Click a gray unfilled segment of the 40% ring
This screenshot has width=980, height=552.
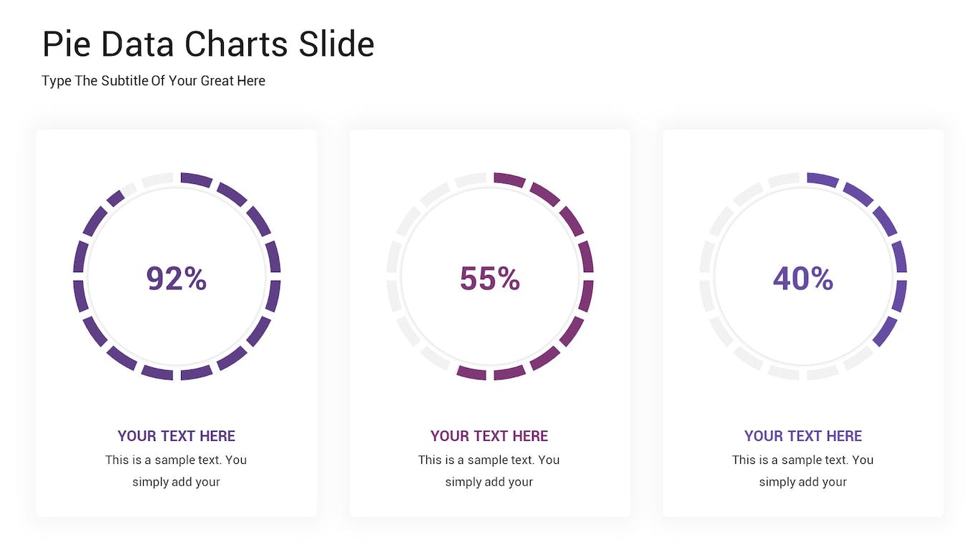[x=707, y=296]
